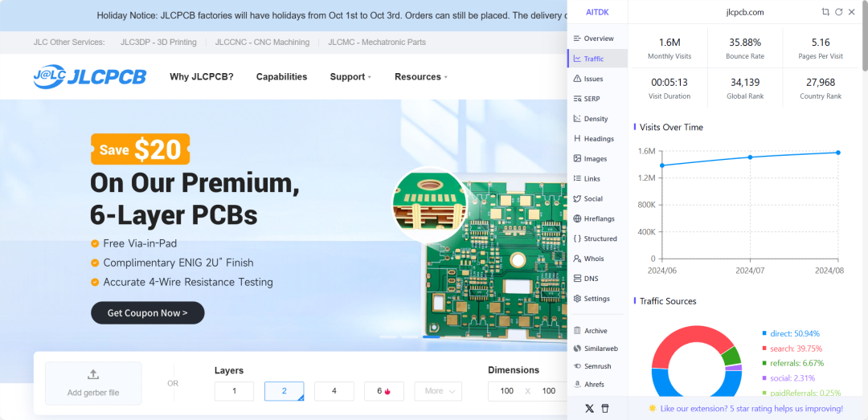Open JLCMC - Mechatronic Parts link
868x420 pixels.
pos(377,42)
